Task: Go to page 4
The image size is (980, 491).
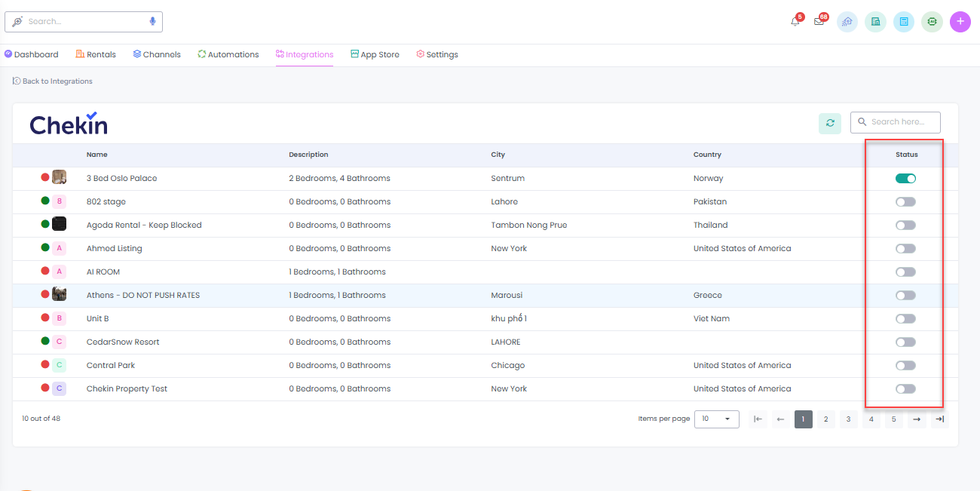Action: coord(871,419)
